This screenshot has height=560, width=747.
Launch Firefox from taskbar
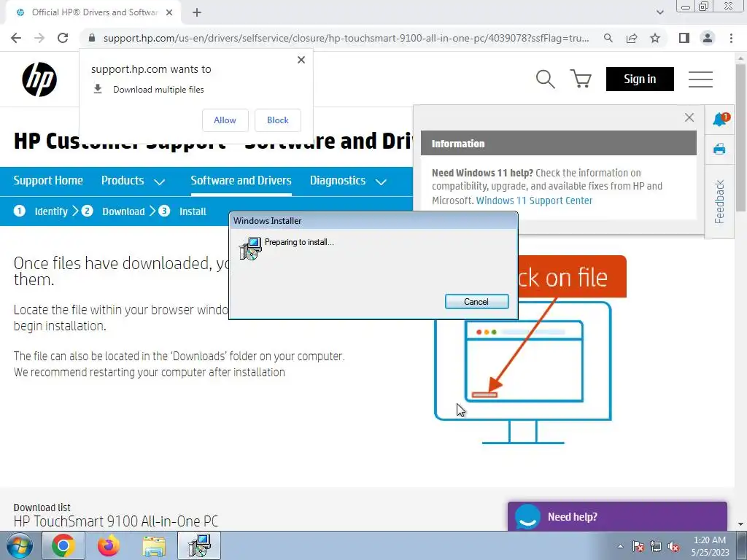coord(108,545)
